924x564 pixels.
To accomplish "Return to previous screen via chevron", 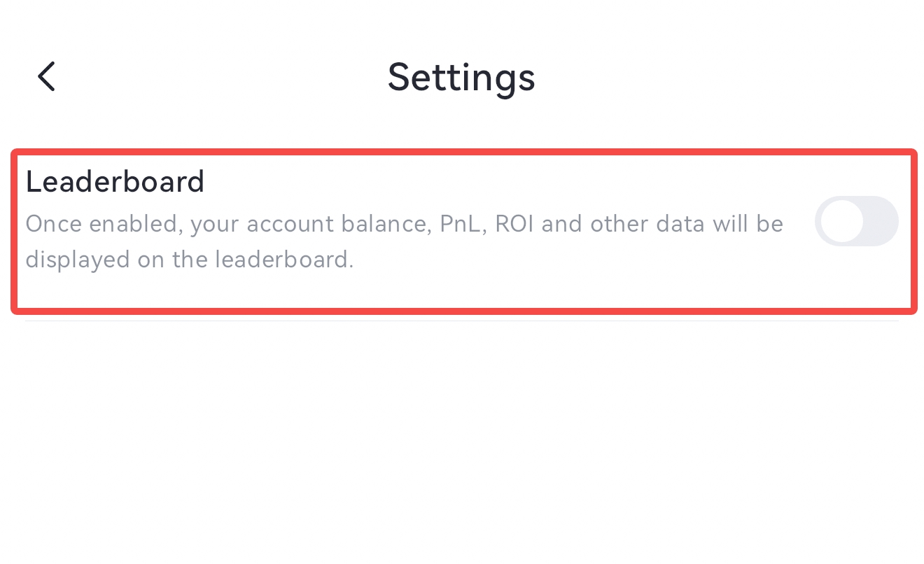I will pyautogui.click(x=46, y=76).
